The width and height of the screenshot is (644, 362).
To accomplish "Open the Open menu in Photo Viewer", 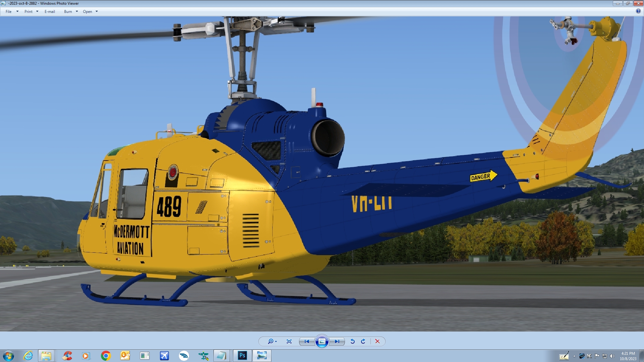I will (x=87, y=12).
